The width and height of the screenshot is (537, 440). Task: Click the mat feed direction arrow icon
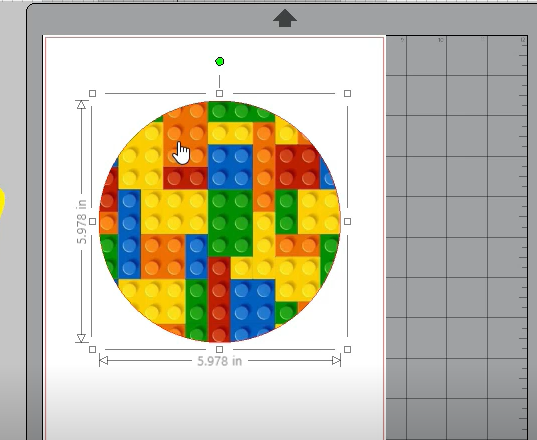(285, 18)
